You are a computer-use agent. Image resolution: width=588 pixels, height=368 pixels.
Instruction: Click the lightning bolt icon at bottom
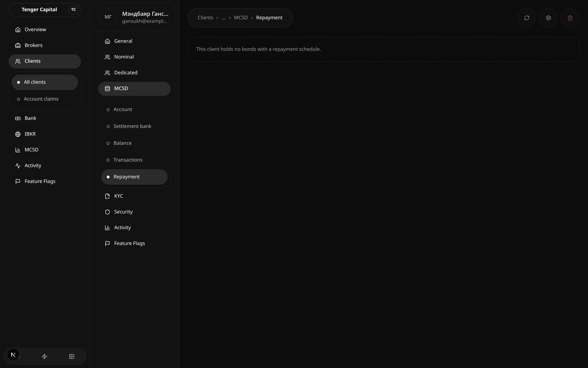pyautogui.click(x=44, y=356)
